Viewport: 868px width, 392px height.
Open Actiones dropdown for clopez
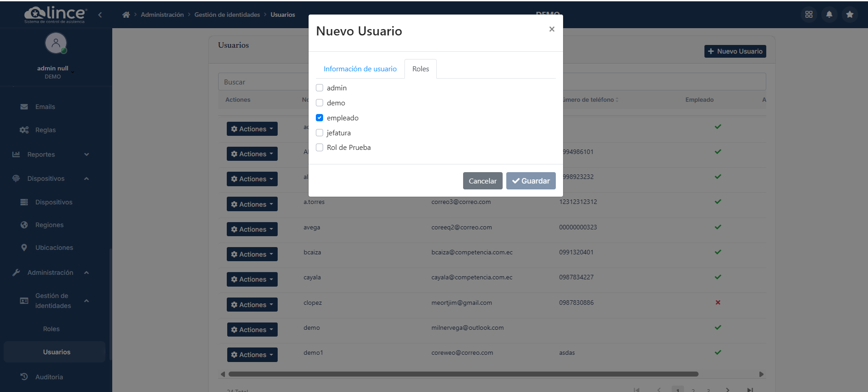click(x=252, y=304)
